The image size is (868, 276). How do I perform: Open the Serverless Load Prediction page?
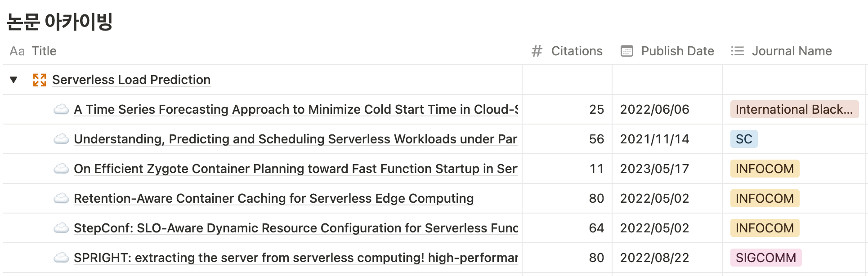click(x=131, y=80)
